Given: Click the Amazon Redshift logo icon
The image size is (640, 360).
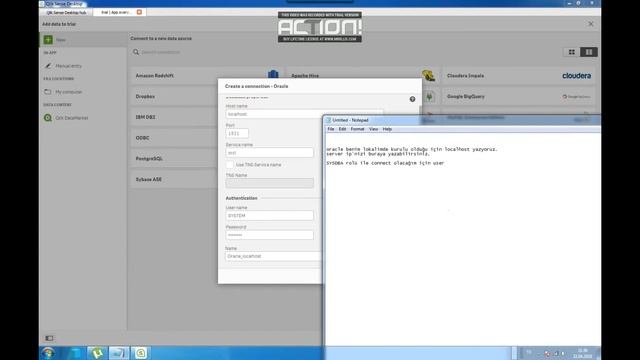Looking at the screenshot, I should pyautogui.click(x=273, y=74).
